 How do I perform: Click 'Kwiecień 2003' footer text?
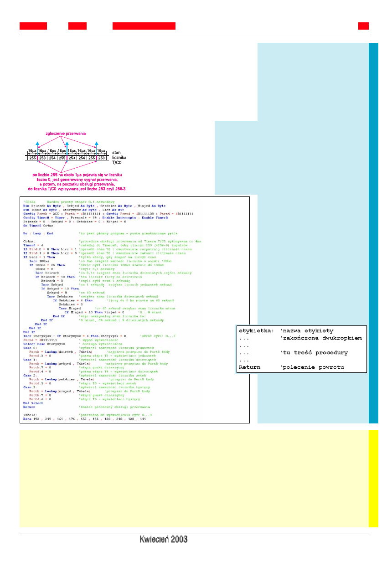point(164,539)
